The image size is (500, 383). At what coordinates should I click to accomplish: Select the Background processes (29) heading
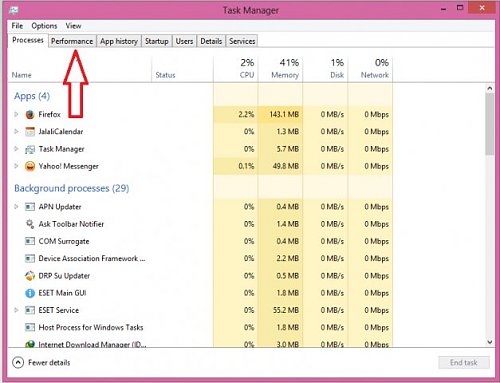pos(72,188)
